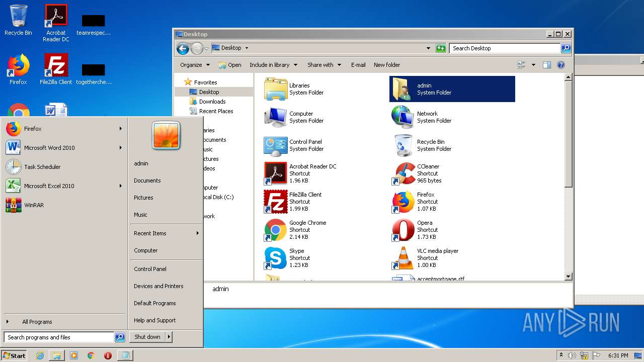This screenshot has width=644, height=362.
Task: Open Documents from Start menu right pane
Action: point(147,180)
